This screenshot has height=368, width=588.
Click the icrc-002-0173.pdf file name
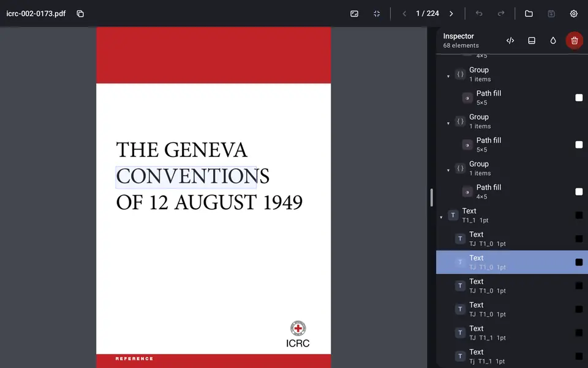36,13
